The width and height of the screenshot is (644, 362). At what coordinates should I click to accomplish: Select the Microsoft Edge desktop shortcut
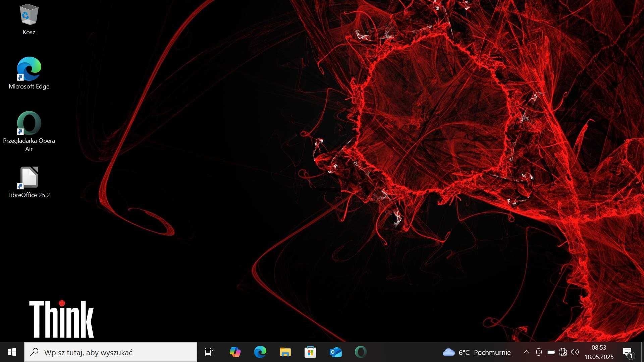[29, 73]
